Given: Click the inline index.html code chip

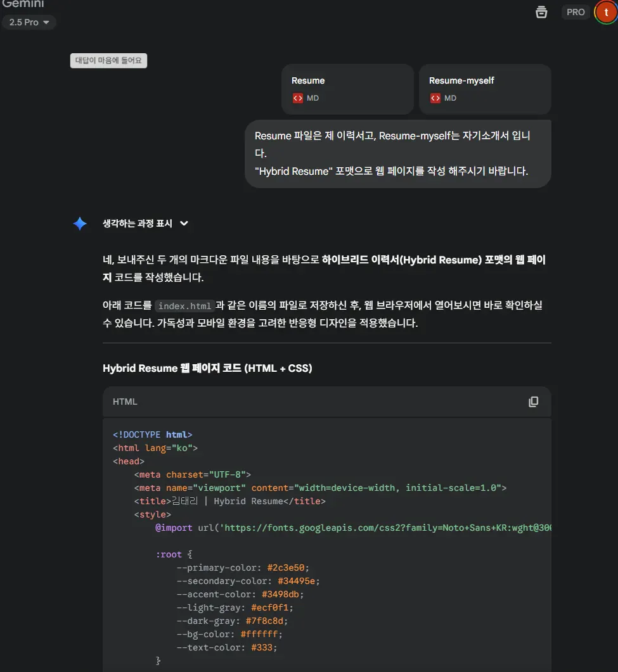Looking at the screenshot, I should tap(185, 306).
